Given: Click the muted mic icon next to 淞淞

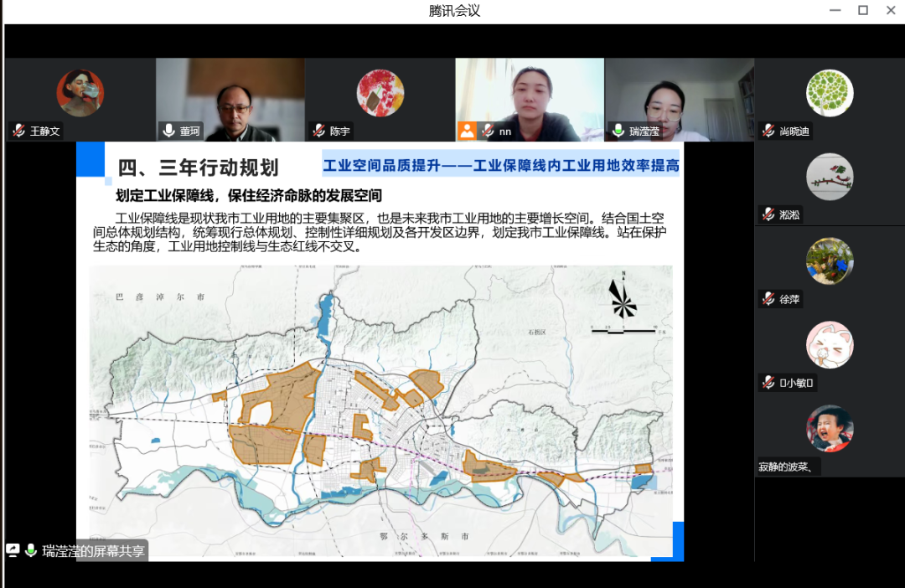Looking at the screenshot, I should 768,214.
